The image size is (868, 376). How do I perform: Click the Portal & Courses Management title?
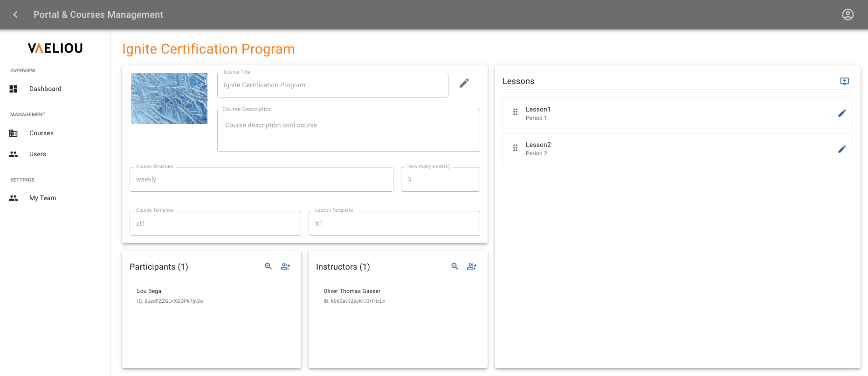[x=98, y=14]
